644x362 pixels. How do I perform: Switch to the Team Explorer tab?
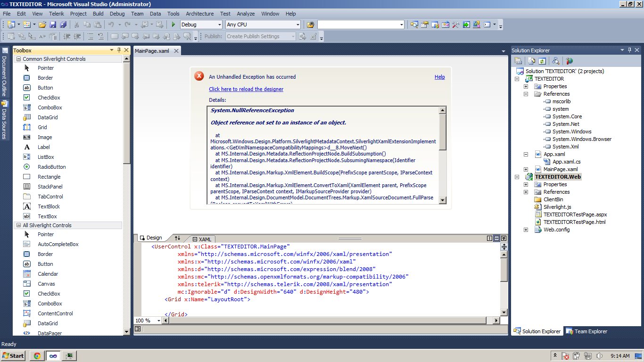coord(586,331)
